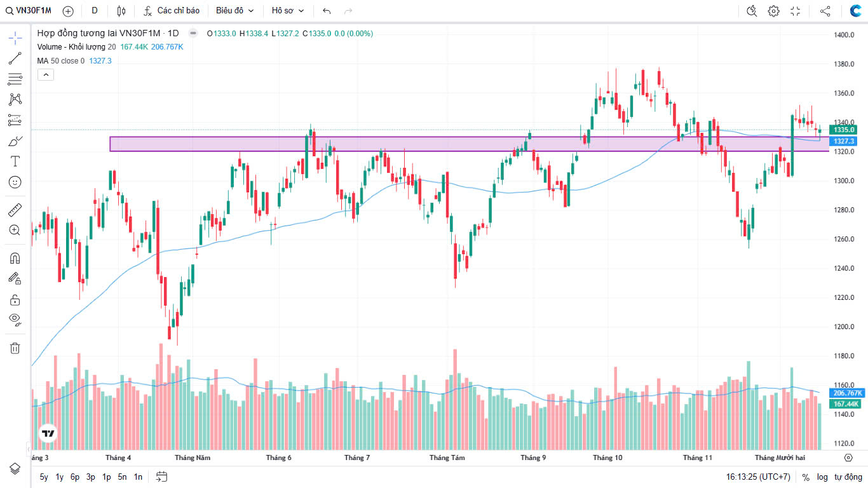Undo the last chart action
Screen dimensions: 868x488
327,11
